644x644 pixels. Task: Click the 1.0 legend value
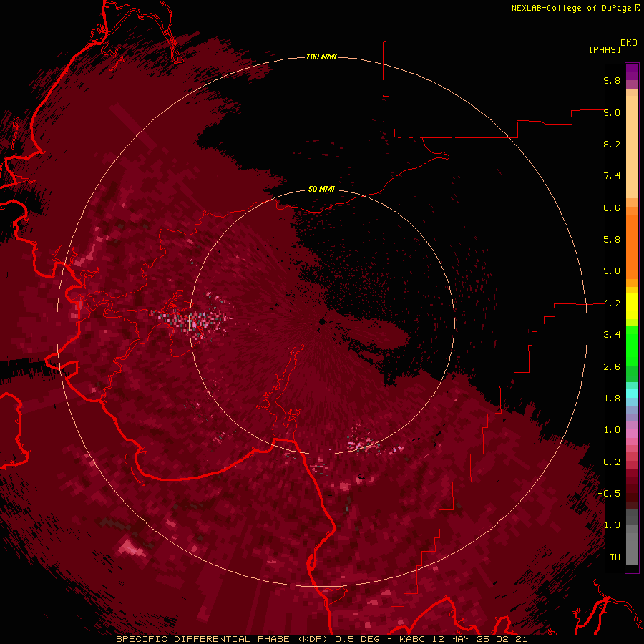tap(612, 430)
